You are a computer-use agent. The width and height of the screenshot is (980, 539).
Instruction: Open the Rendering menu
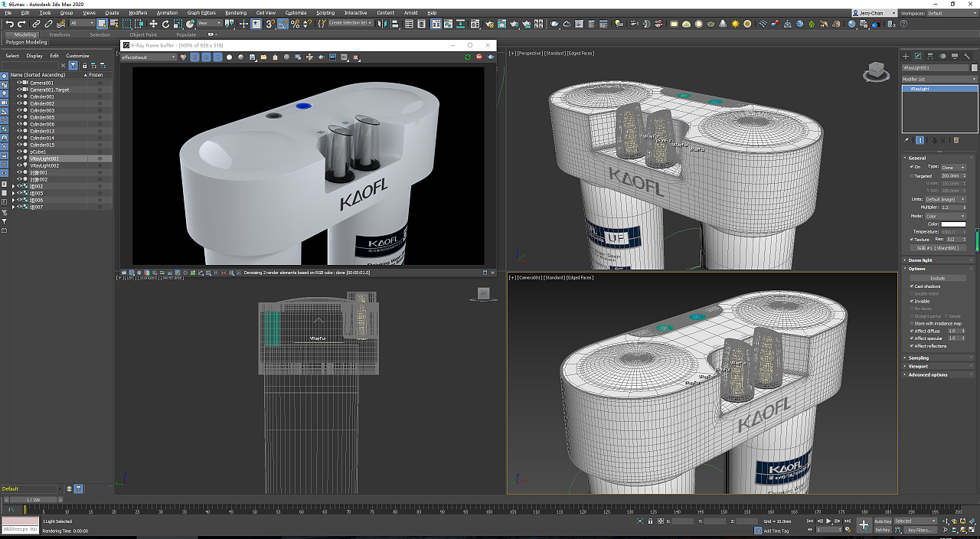pos(236,13)
